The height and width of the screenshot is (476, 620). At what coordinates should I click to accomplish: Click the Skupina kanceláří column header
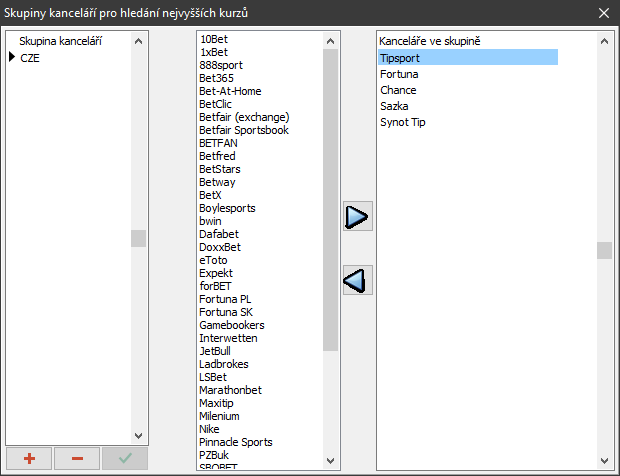[60, 41]
